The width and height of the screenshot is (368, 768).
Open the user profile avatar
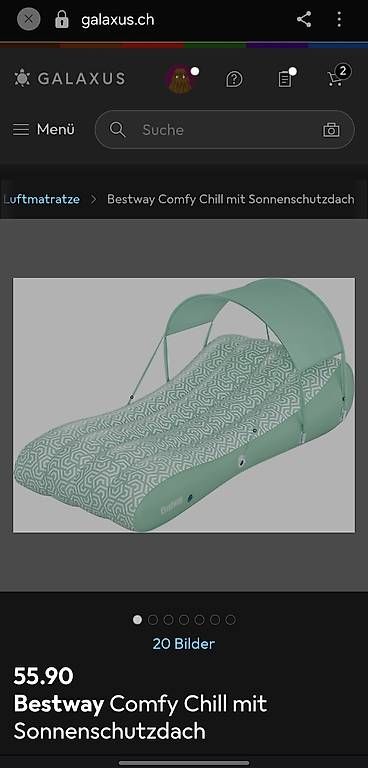pyautogui.click(x=181, y=79)
